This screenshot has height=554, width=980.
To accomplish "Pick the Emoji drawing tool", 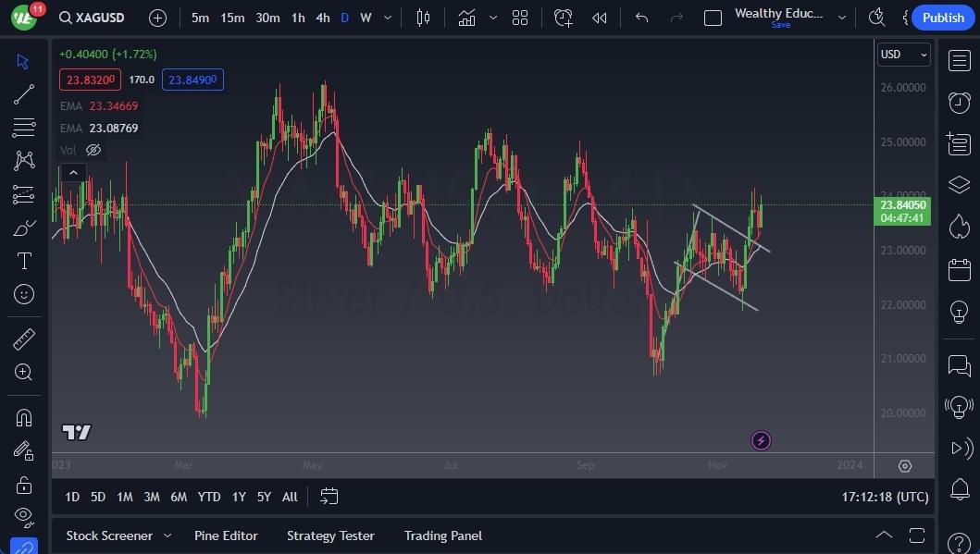I will (x=24, y=294).
